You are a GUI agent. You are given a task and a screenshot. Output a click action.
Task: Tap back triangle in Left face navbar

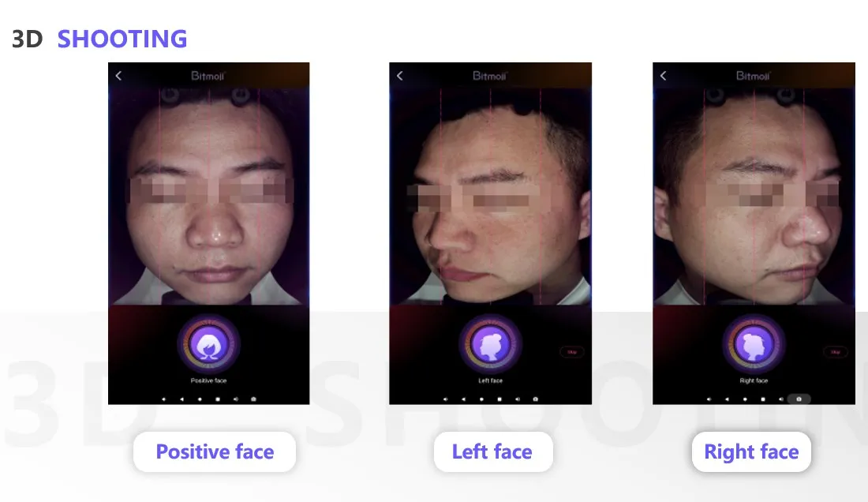(x=463, y=399)
